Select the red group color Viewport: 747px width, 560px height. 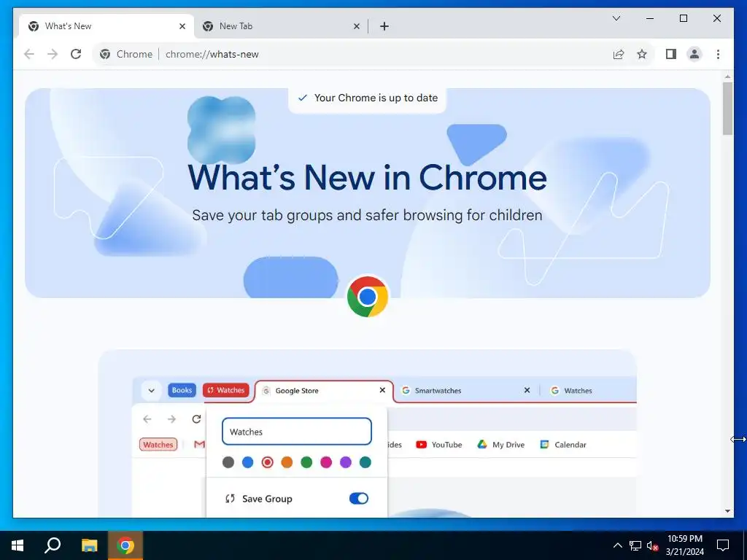(x=267, y=462)
